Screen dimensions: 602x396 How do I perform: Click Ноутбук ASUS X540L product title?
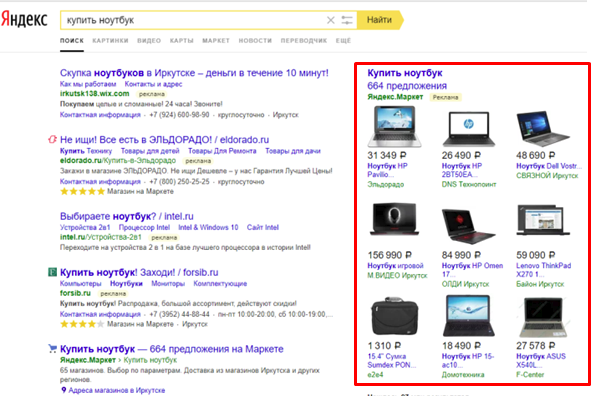pyautogui.click(x=541, y=361)
